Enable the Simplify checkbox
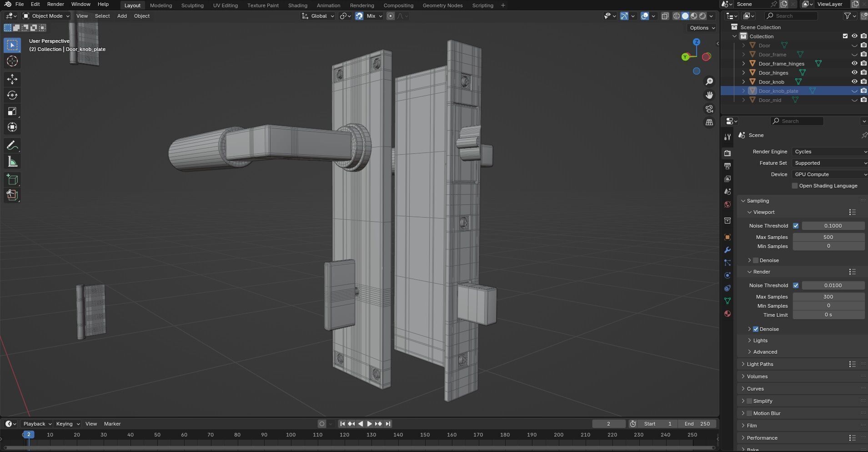 749,401
